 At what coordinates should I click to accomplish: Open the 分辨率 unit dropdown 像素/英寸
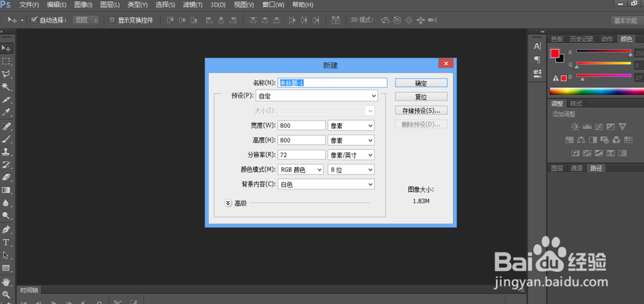coord(351,155)
